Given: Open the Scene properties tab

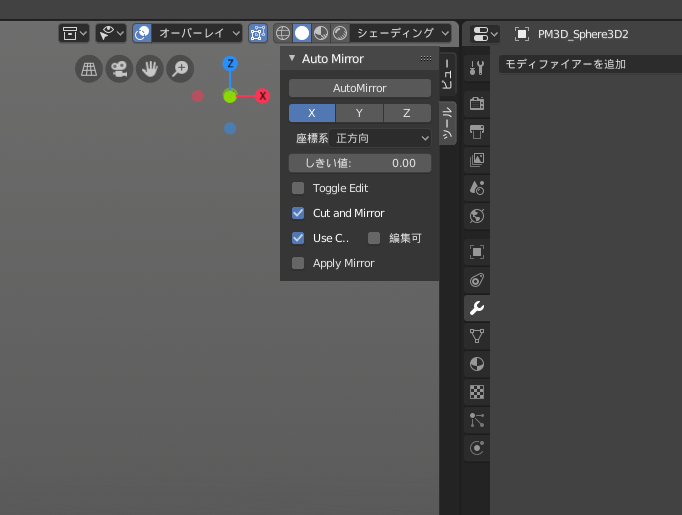Looking at the screenshot, I should [x=477, y=188].
